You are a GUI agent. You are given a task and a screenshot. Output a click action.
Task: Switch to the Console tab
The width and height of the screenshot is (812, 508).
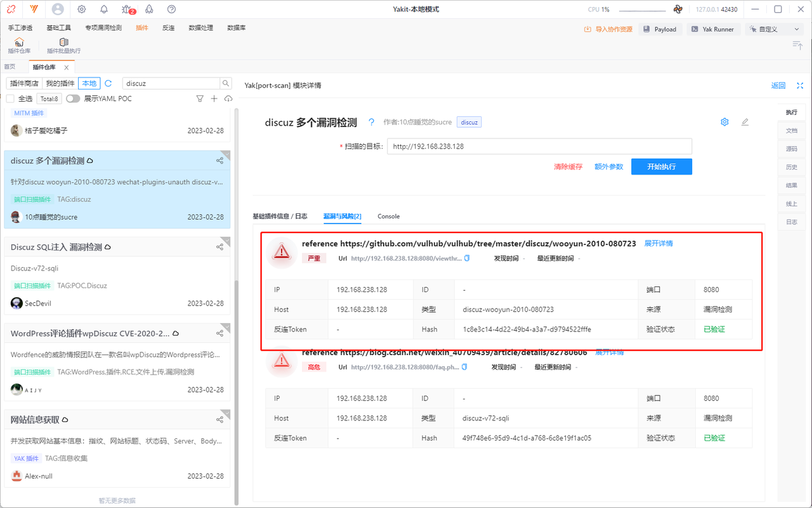pos(389,216)
